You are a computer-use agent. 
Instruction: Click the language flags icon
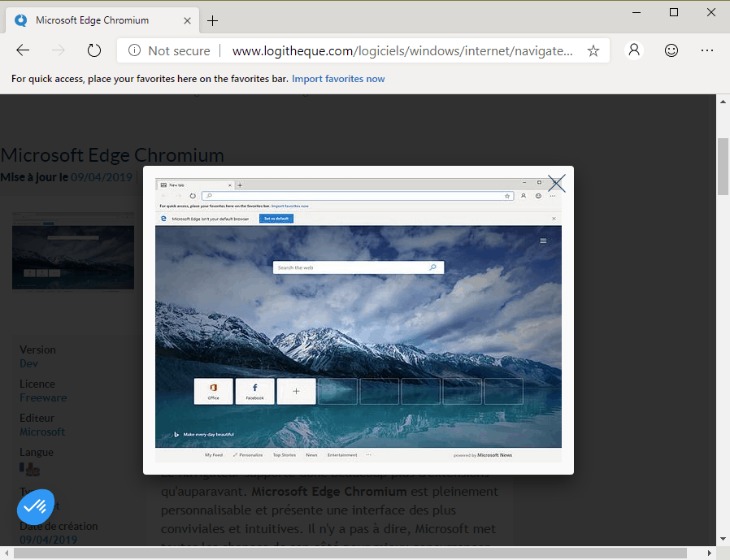point(30,469)
